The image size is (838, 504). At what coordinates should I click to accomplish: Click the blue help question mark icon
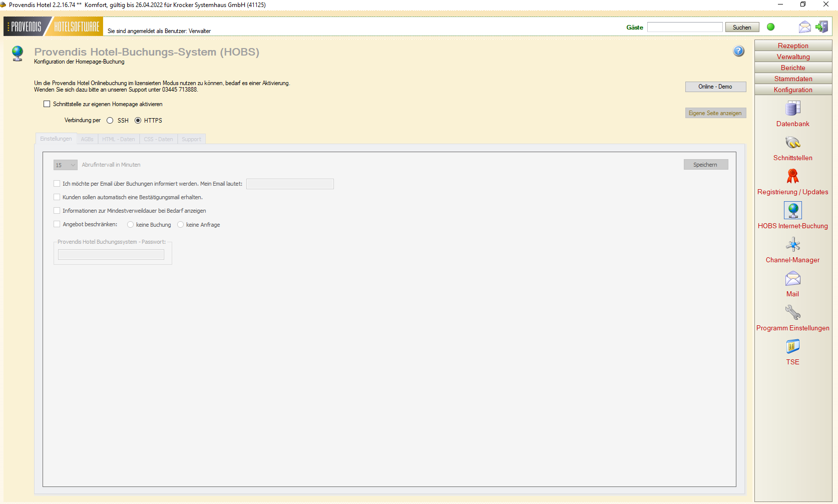(x=738, y=51)
